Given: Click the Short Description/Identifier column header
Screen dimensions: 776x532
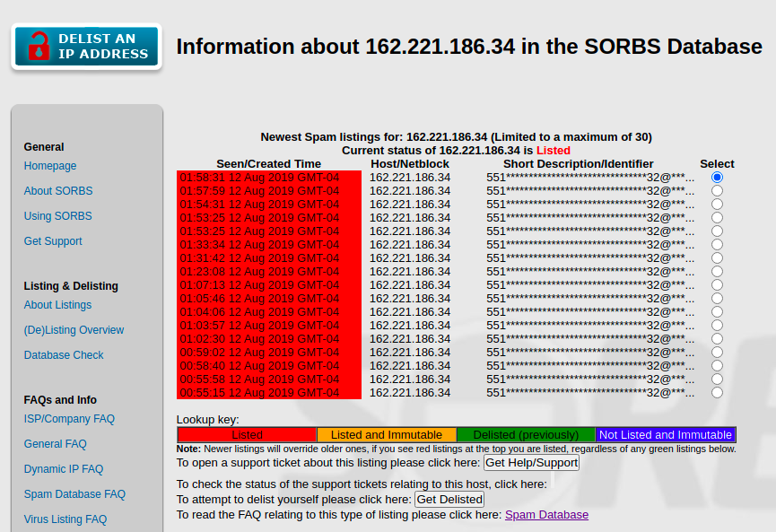Looking at the screenshot, I should point(578,164).
